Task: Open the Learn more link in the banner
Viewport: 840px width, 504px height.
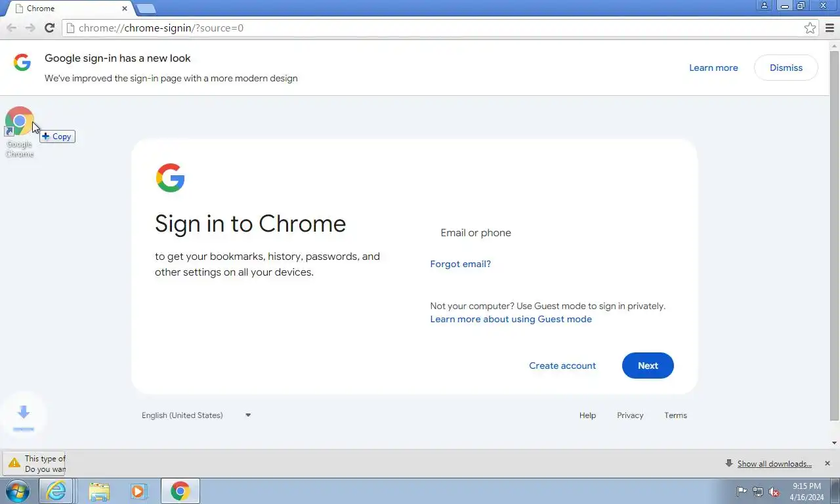Action: tap(713, 68)
